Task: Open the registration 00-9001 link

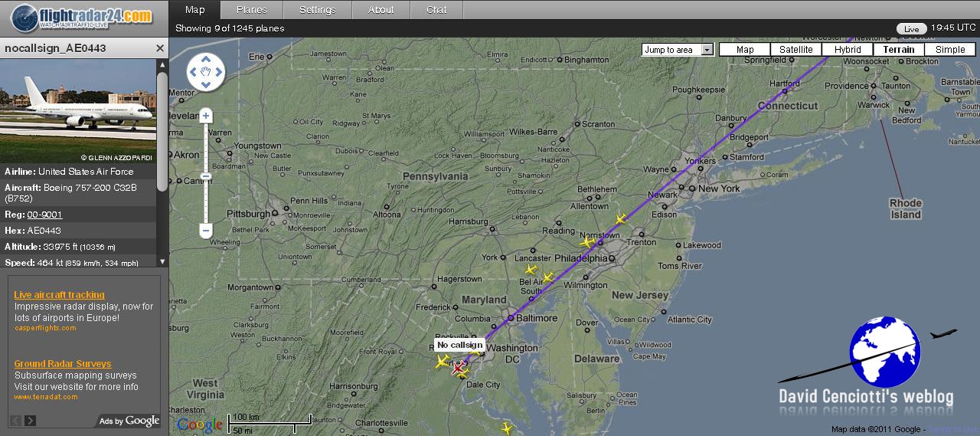Action: point(44,215)
